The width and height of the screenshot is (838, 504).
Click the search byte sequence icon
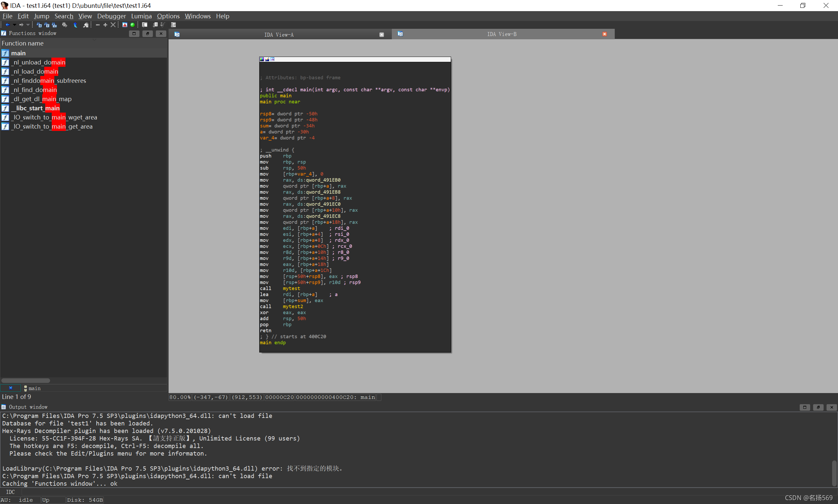pos(54,25)
